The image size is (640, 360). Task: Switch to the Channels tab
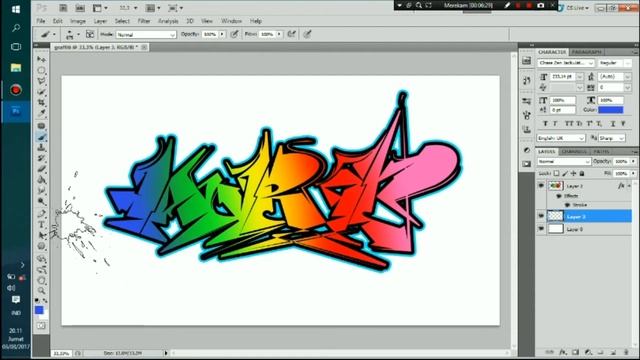(574, 151)
